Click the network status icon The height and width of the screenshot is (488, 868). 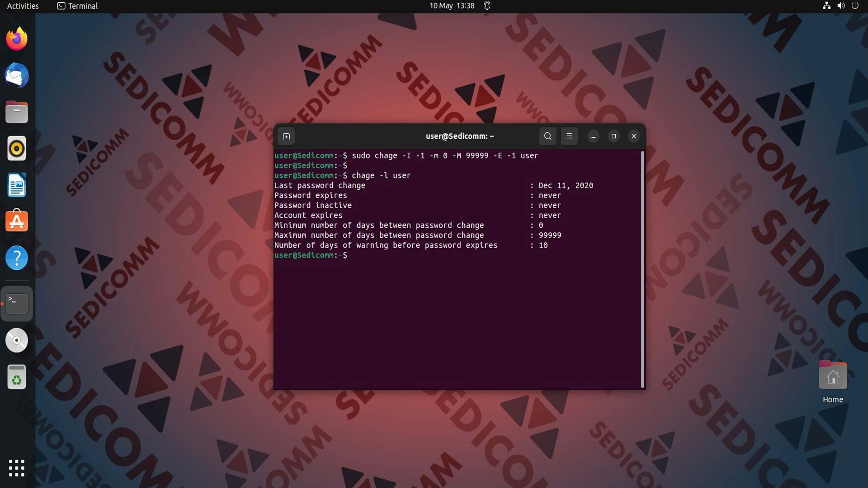point(826,6)
